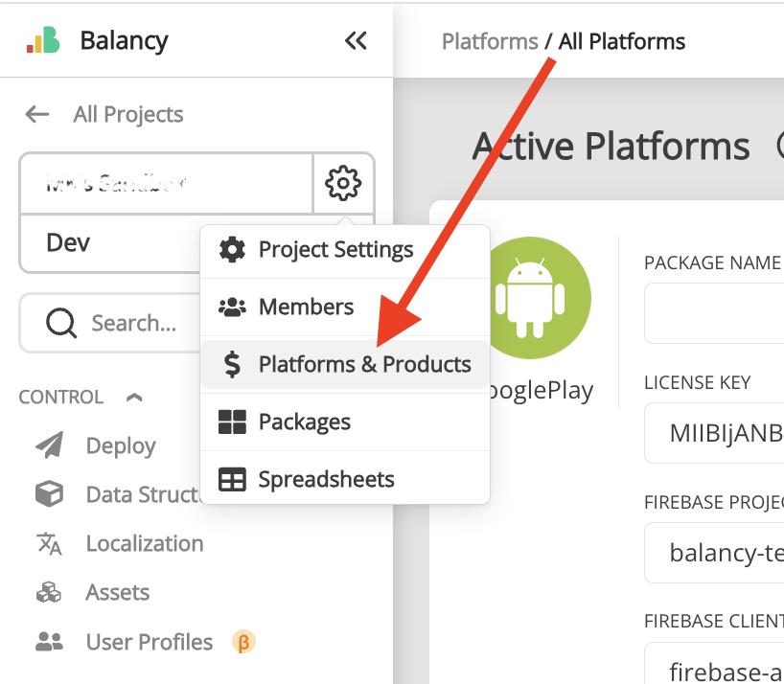The height and width of the screenshot is (684, 784).
Task: Click the Firebase Project input field
Action: click(x=714, y=553)
